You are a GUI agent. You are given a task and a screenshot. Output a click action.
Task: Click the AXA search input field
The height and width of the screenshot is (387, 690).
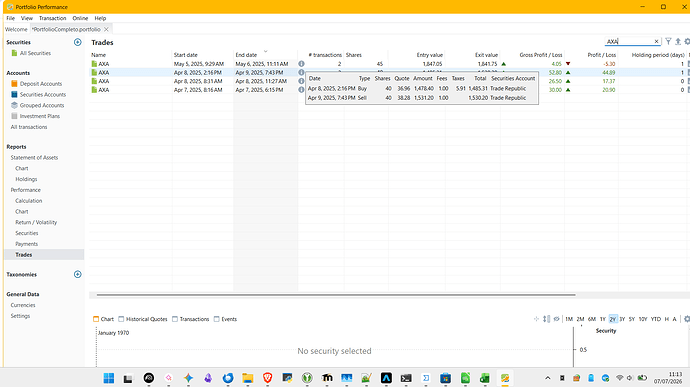tap(629, 41)
